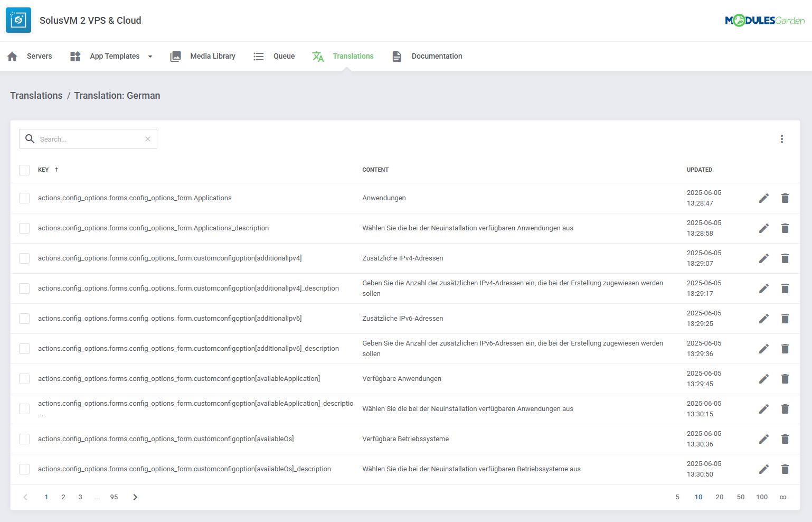The height and width of the screenshot is (522, 812).
Task: Click the ModulesGarden logo
Action: click(764, 21)
